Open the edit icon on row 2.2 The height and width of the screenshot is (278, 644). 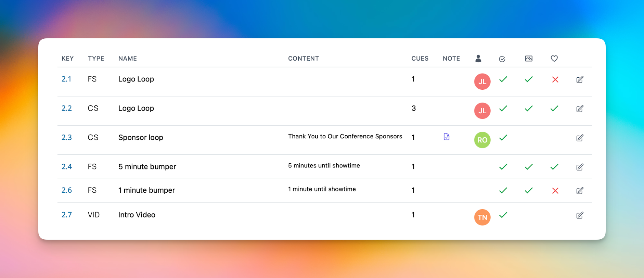coord(580,109)
